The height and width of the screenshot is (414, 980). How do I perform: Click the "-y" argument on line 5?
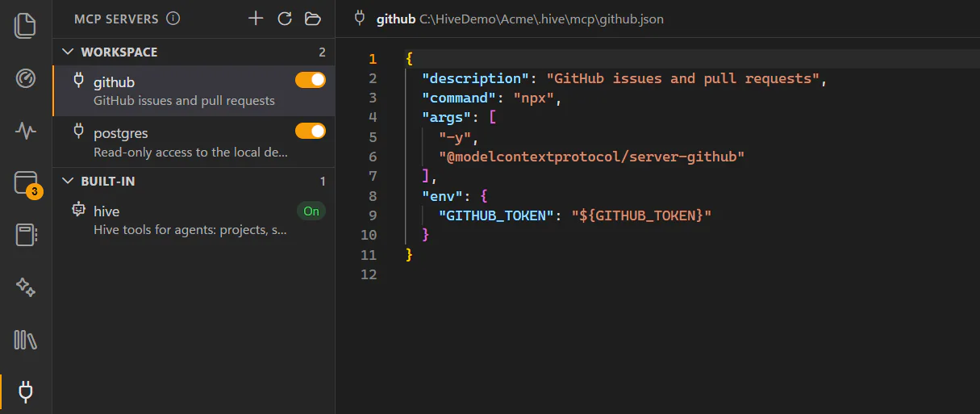tap(454, 137)
